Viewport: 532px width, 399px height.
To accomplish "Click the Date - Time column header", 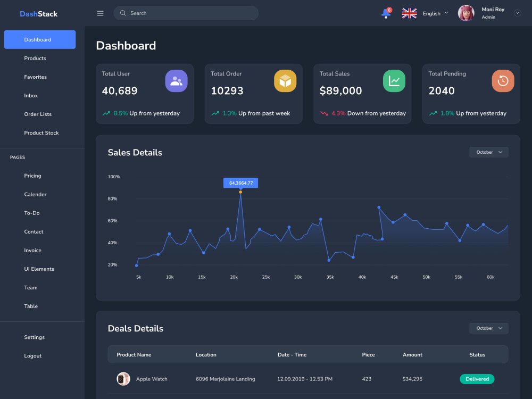I will tap(292, 354).
